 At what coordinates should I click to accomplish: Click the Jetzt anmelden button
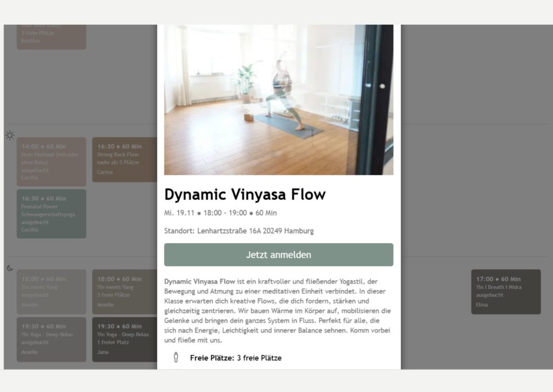coord(279,254)
